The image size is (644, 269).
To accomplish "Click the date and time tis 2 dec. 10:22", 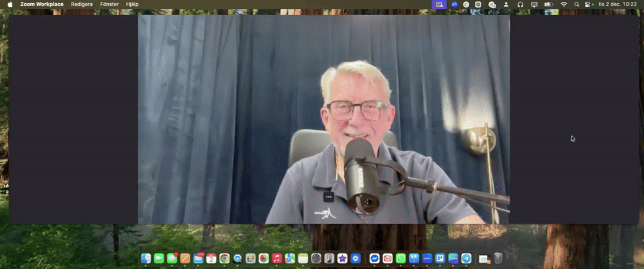I will pyautogui.click(x=618, y=4).
